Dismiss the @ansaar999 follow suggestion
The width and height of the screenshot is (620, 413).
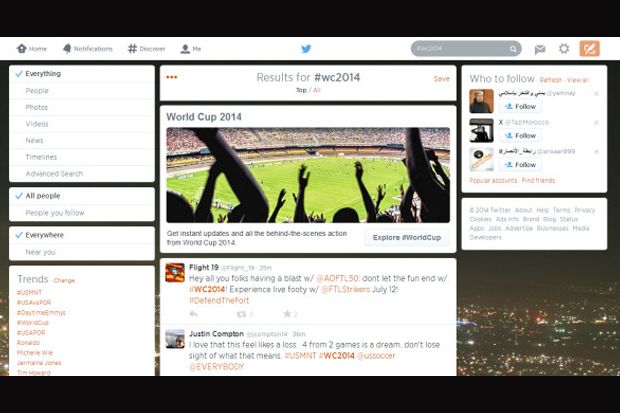click(x=596, y=152)
